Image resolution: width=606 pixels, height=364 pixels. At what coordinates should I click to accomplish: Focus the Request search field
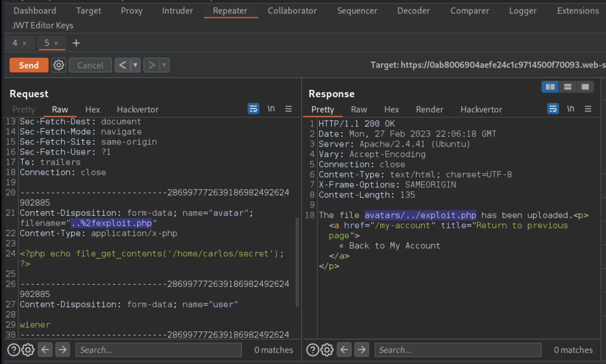(159, 350)
